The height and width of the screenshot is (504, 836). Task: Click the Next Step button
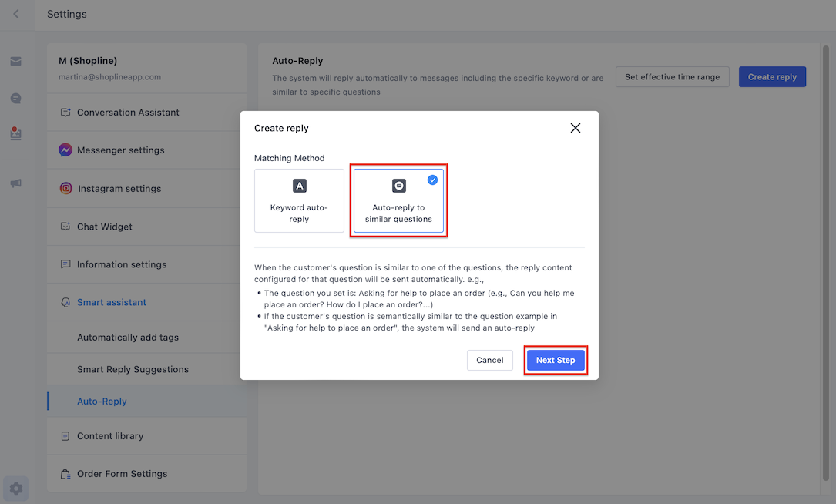tap(556, 361)
